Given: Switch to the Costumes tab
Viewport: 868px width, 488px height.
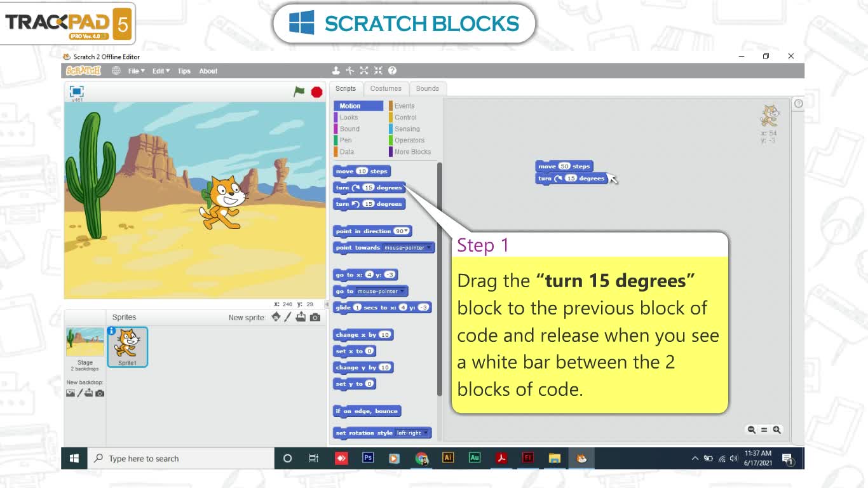Looking at the screenshot, I should pos(386,88).
